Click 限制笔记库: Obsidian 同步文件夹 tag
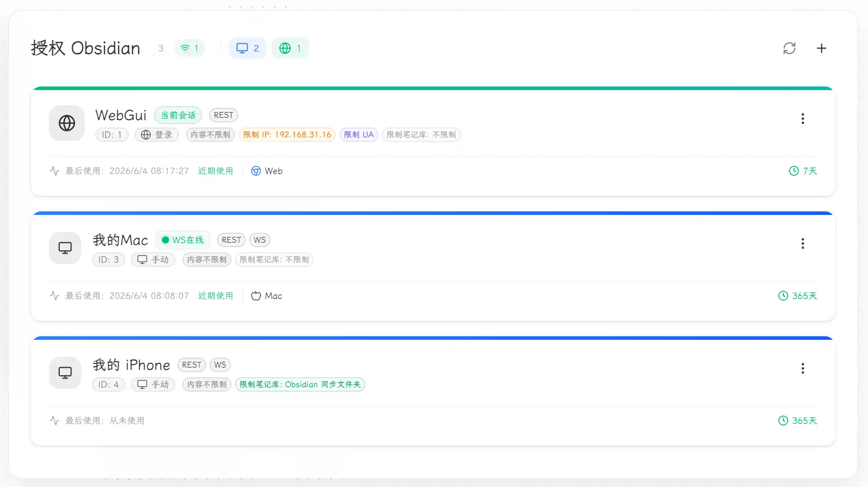Image resolution: width=868 pixels, height=487 pixels. click(300, 384)
